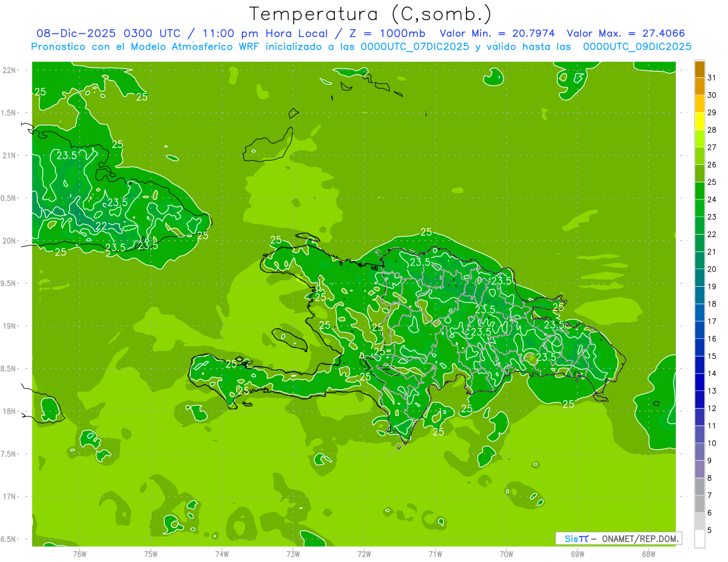The width and height of the screenshot is (728, 562).
Task: Click the '30' value on the color scale
Action: [712, 95]
